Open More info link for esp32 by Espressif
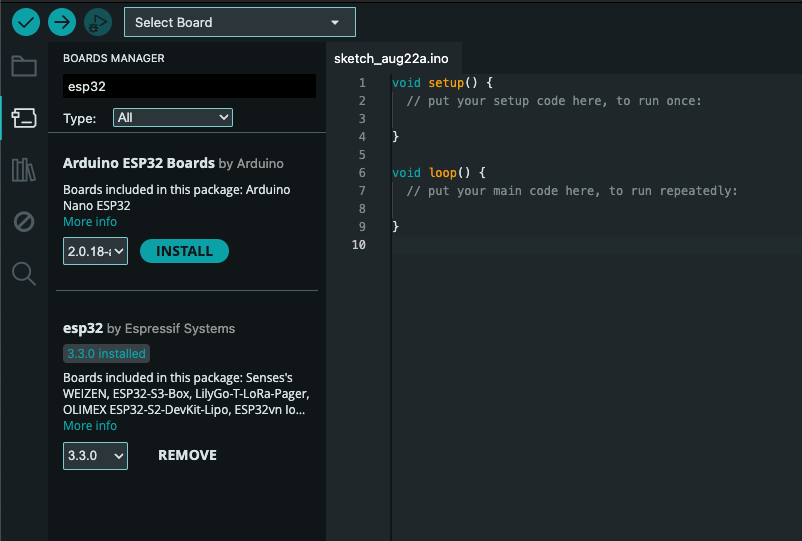 tap(90, 426)
